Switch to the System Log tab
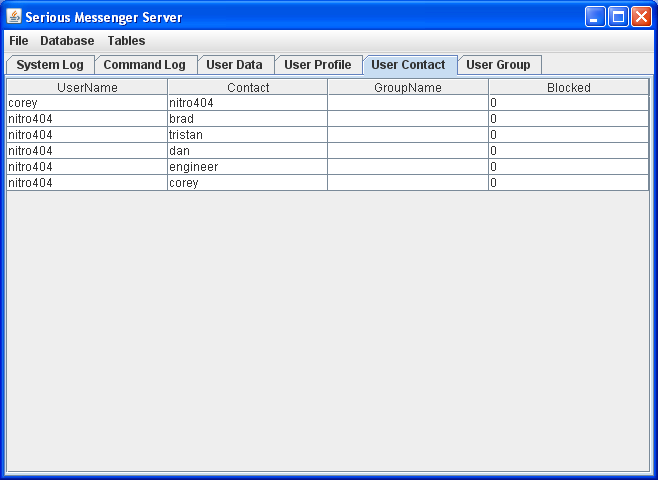This screenshot has height=480, width=658. pos(50,65)
